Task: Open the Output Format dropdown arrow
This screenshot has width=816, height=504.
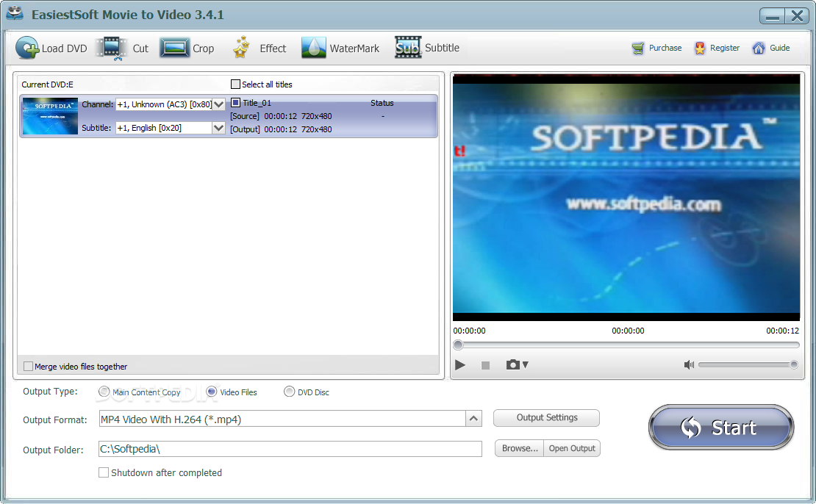Action: coord(473,418)
